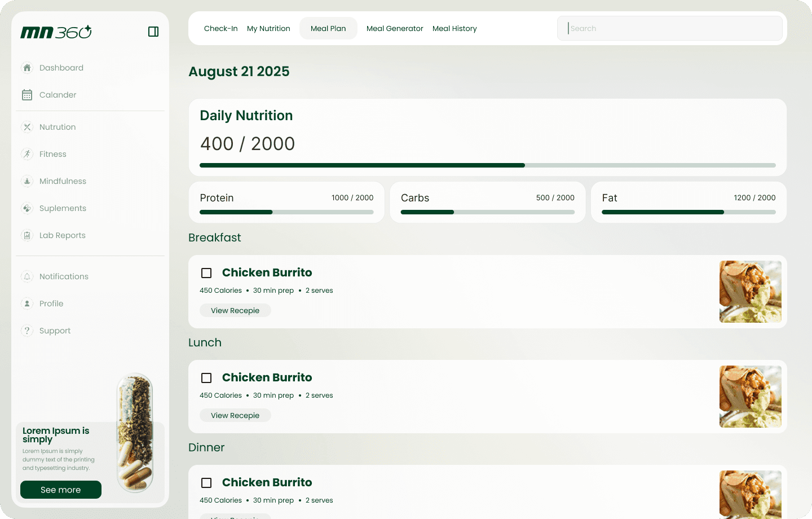Image resolution: width=812 pixels, height=519 pixels.
Task: Open Profile from the sidebar
Action: point(51,304)
